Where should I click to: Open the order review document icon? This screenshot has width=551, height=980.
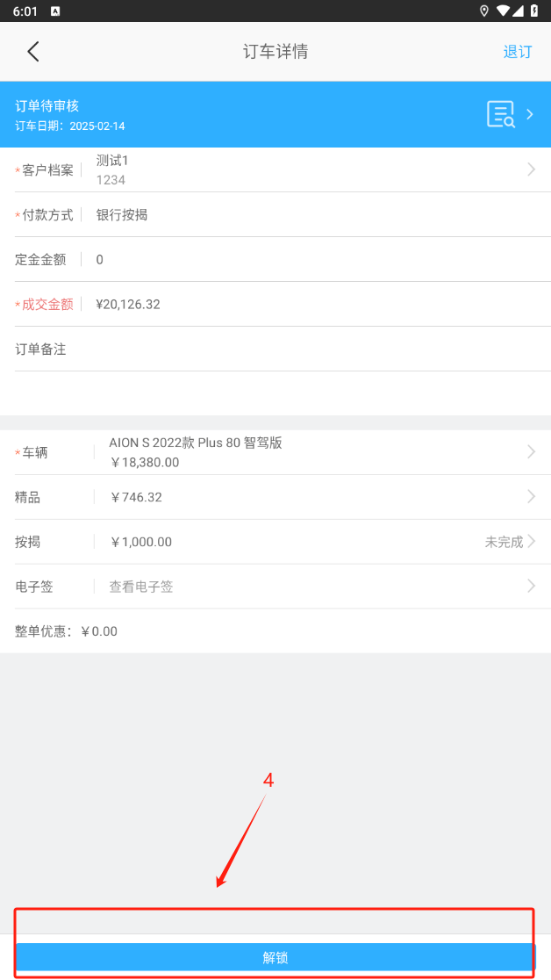pyautogui.click(x=501, y=115)
